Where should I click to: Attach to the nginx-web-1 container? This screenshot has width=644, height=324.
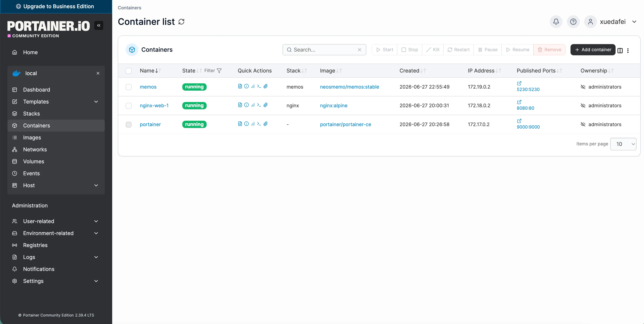click(x=266, y=105)
